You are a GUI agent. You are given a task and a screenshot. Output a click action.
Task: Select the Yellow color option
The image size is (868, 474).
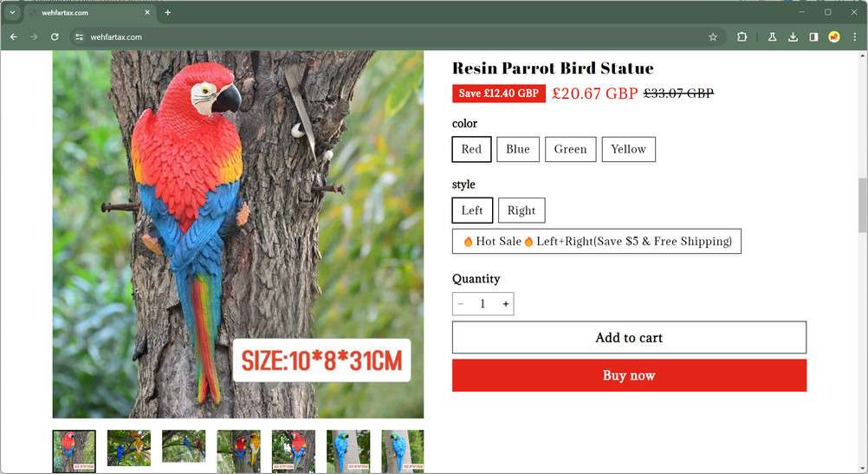tap(628, 149)
